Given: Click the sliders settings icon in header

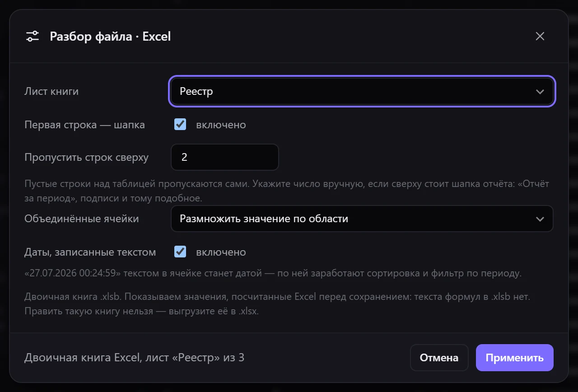Looking at the screenshot, I should (x=33, y=36).
